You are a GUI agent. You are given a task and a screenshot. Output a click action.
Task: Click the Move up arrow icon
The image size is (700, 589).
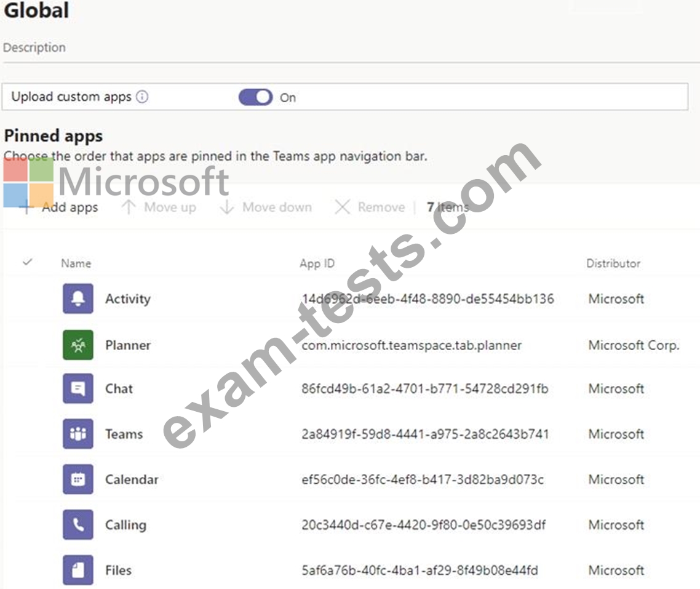pos(129,207)
